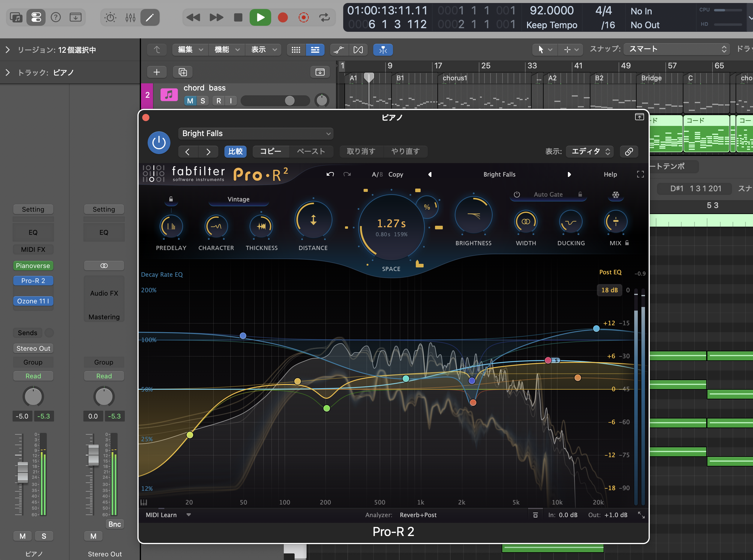
Task: Toggle decay percent mode button on Space knob
Action: pos(427,207)
